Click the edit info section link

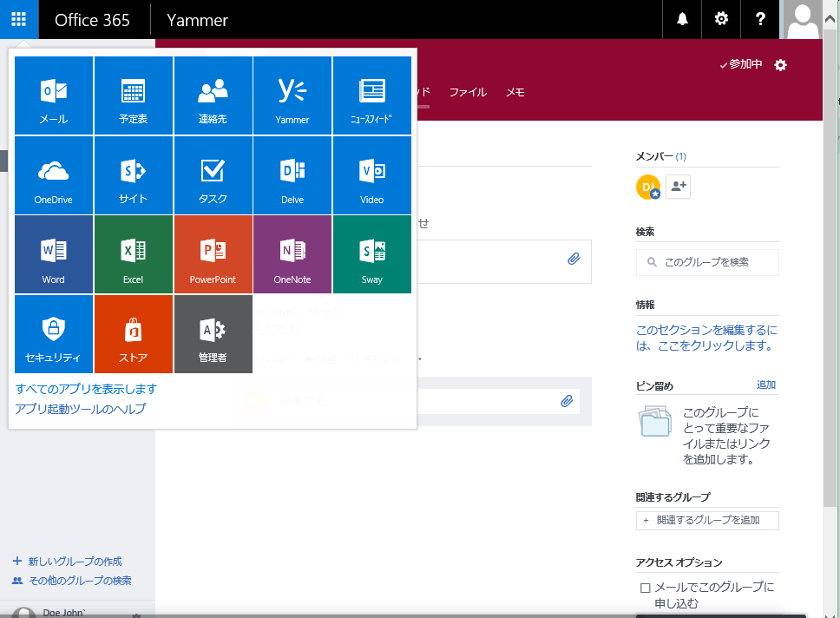(706, 338)
